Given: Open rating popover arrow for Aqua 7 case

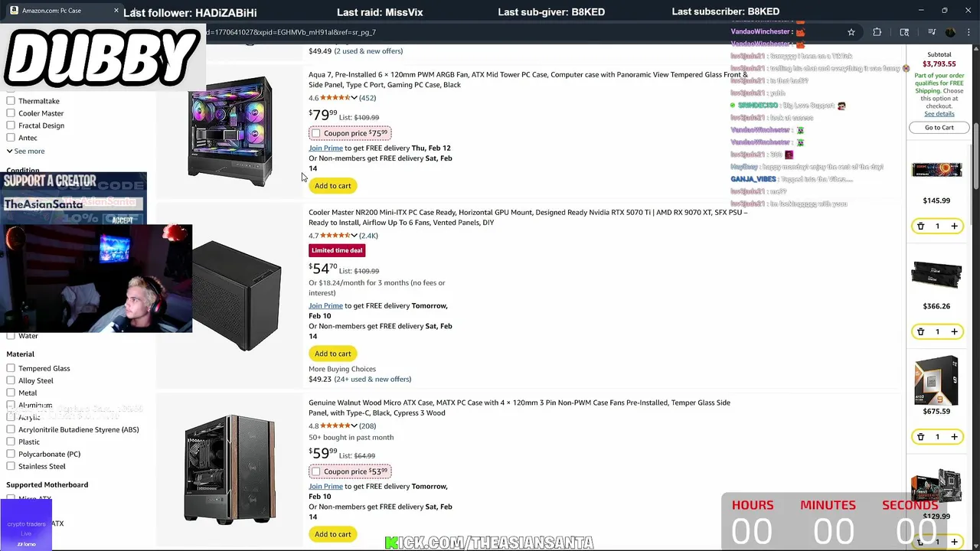Looking at the screenshot, I should (354, 98).
